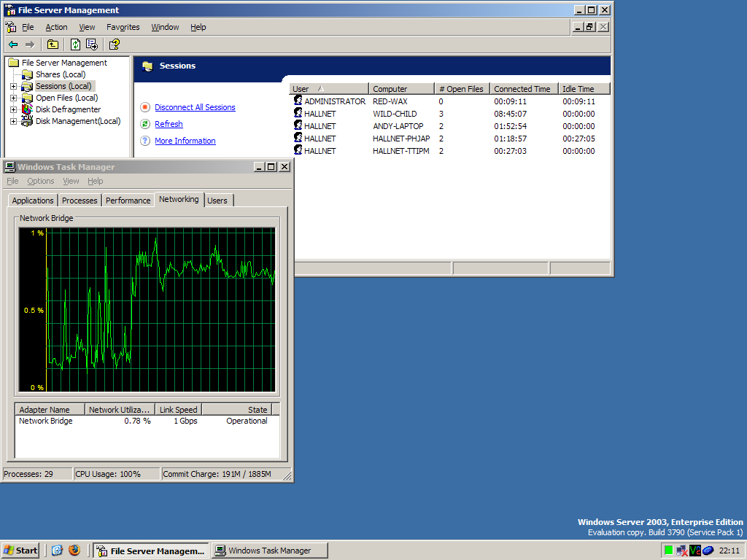Open Task Manager's View menu
The width and height of the screenshot is (747, 560).
(71, 181)
